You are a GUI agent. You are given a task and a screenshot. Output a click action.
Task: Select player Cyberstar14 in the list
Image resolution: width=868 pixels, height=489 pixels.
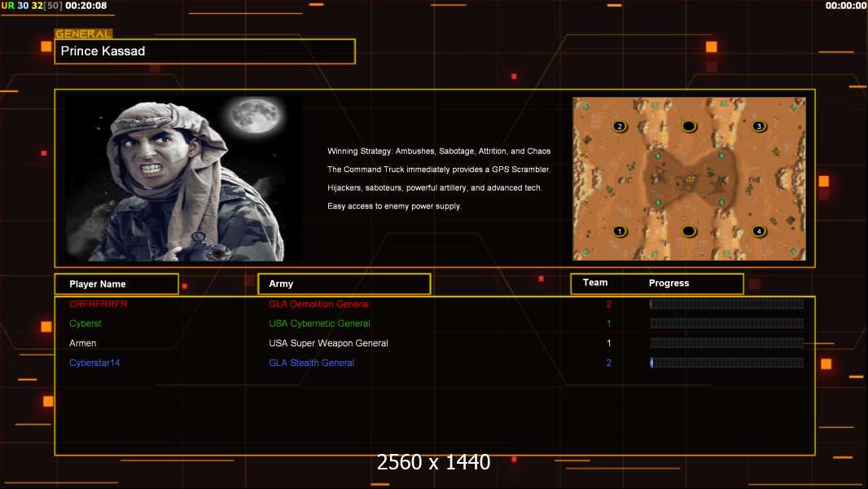pyautogui.click(x=94, y=363)
